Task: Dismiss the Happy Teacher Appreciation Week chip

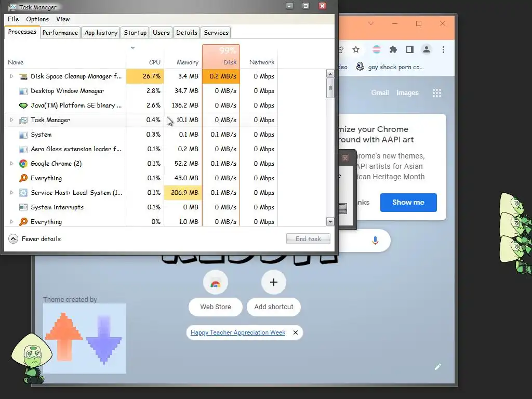Action: click(296, 332)
